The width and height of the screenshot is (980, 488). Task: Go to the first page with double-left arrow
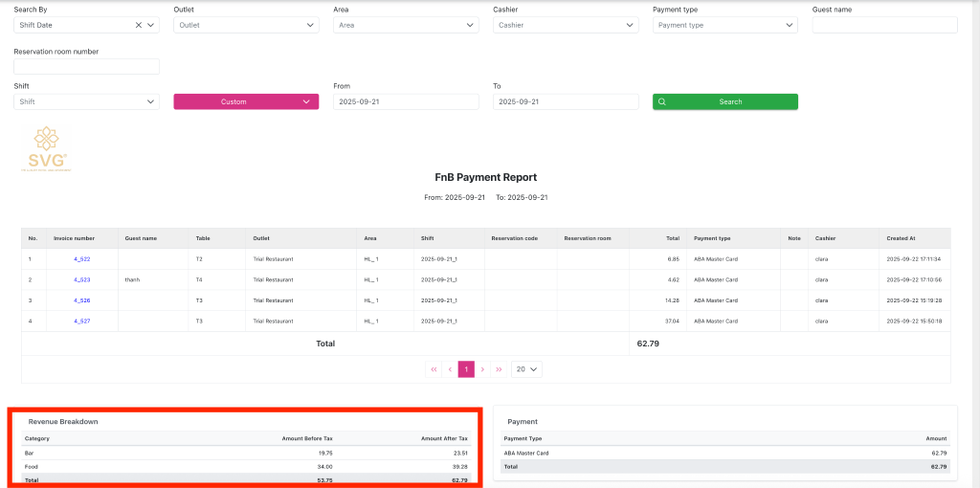pos(434,368)
